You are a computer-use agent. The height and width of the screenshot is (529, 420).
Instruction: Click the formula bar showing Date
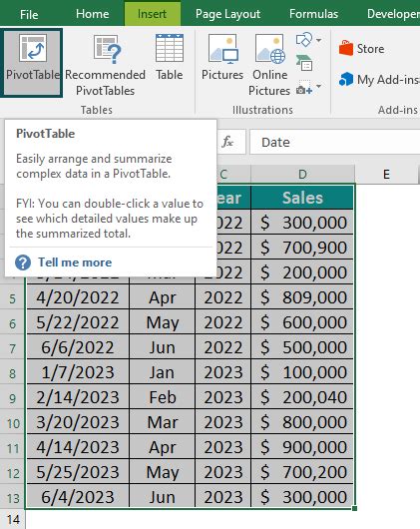335,142
